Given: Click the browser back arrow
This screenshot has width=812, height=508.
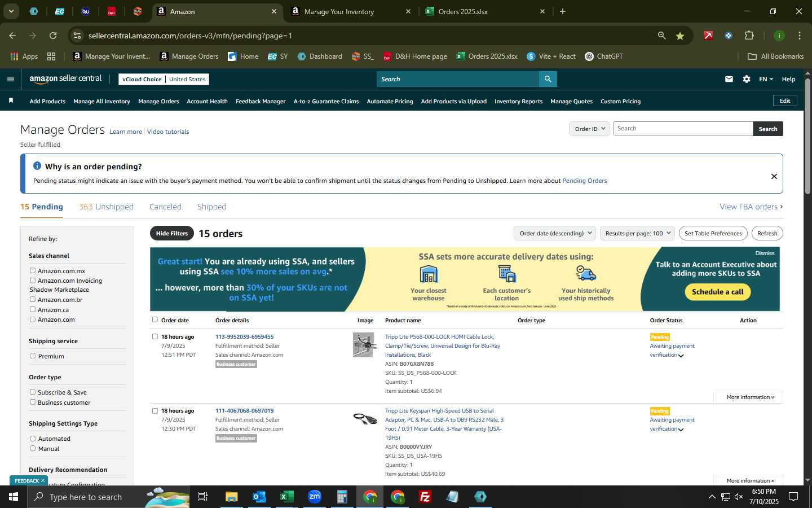Looking at the screenshot, I should pyautogui.click(x=12, y=36).
